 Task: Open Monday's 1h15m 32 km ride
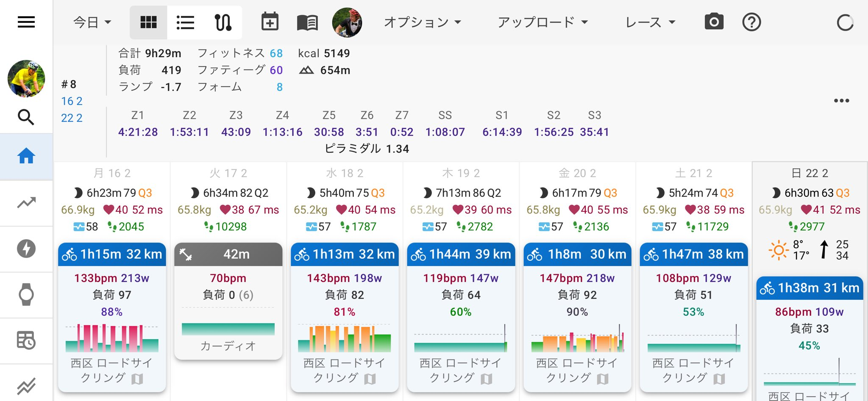pyautogui.click(x=112, y=254)
